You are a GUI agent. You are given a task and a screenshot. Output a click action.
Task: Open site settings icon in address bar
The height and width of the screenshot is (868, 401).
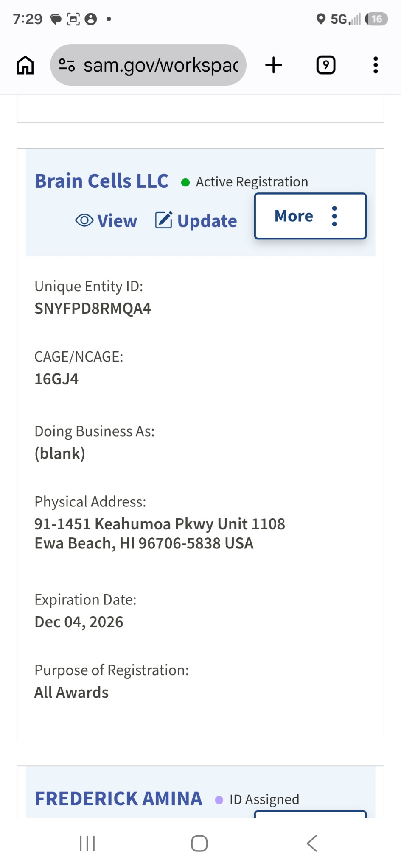pos(67,65)
